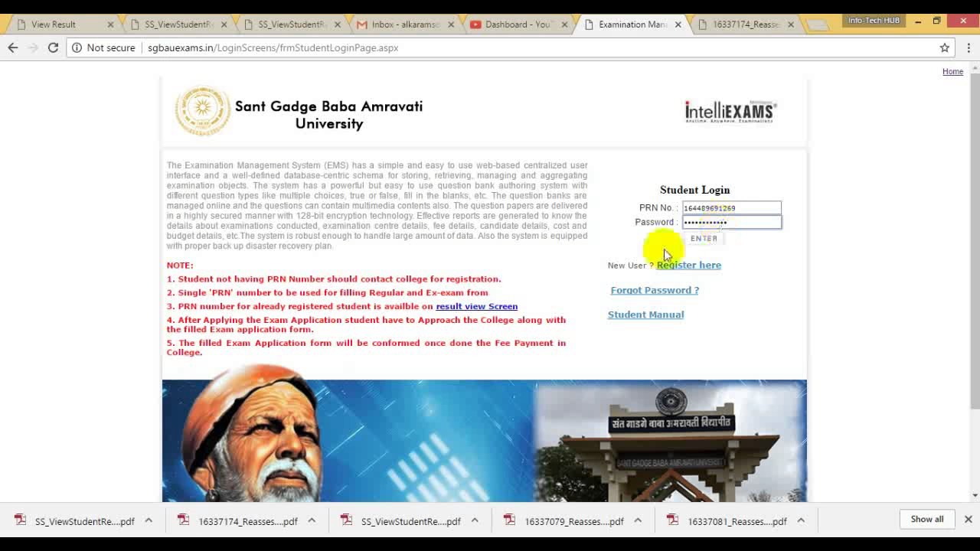Open result view Screen link
This screenshot has width=980, height=551.
coord(476,306)
